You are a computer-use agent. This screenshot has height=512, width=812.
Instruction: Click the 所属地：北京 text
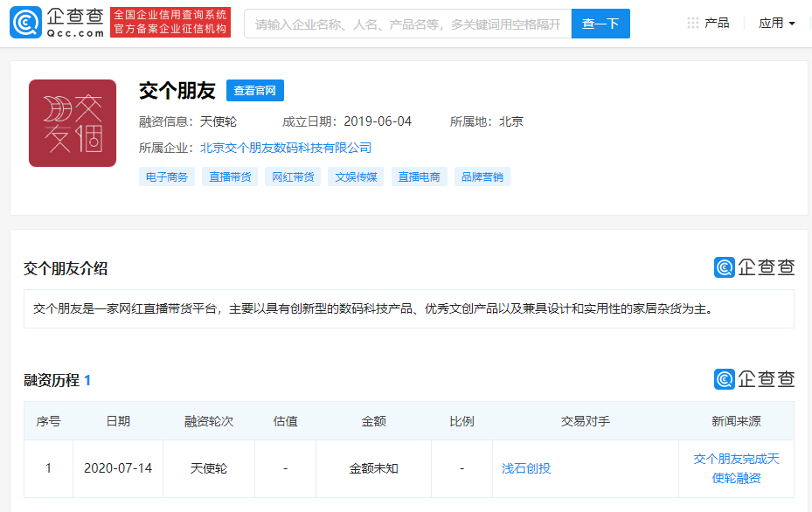487,121
